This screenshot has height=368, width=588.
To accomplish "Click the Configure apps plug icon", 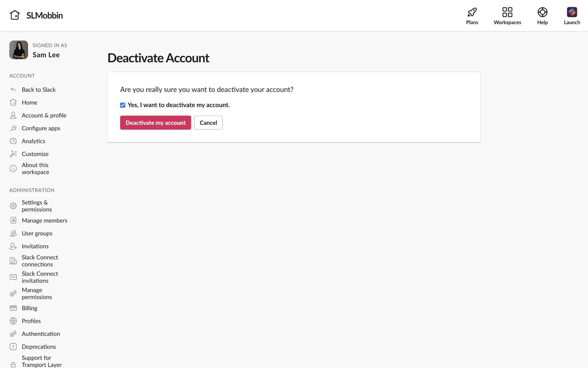I will point(13,128).
